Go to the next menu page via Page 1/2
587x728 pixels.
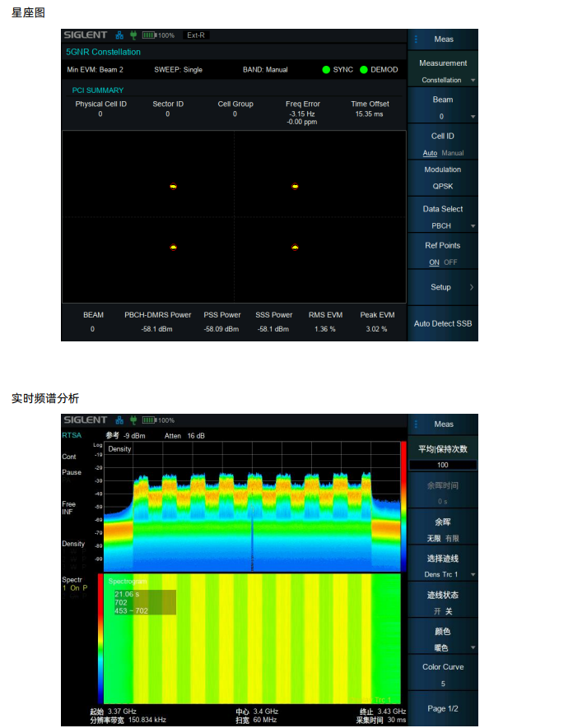pos(443,708)
